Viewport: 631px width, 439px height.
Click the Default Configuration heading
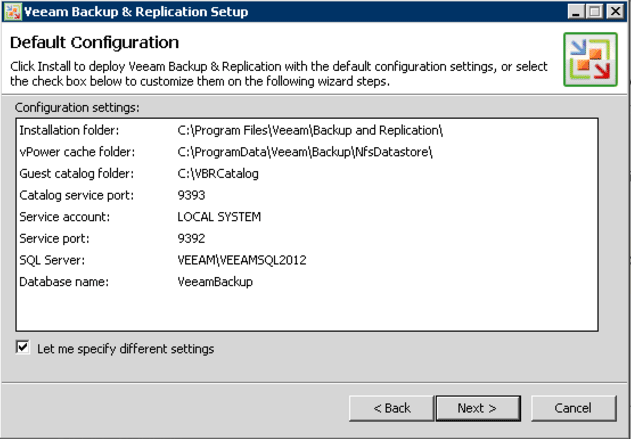point(93,43)
